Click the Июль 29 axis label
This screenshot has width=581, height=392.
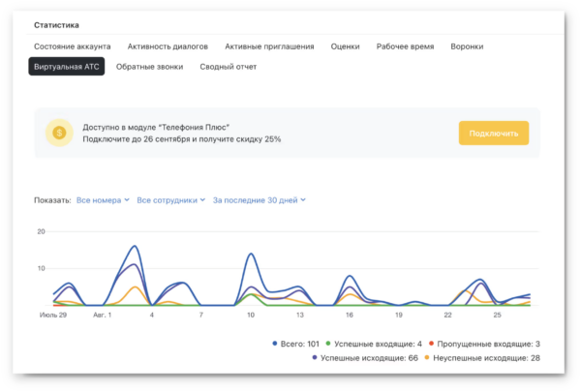tap(53, 315)
